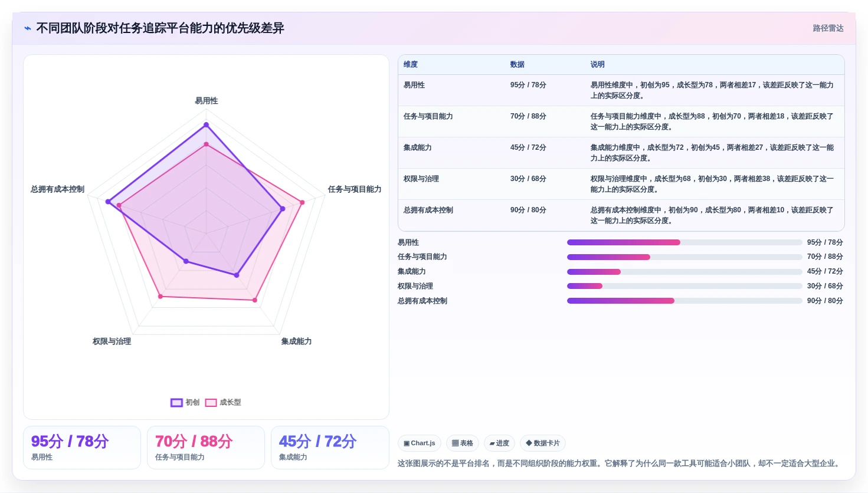Click the 90分 / 80分 progress value label
868x493 pixels.
tap(825, 301)
